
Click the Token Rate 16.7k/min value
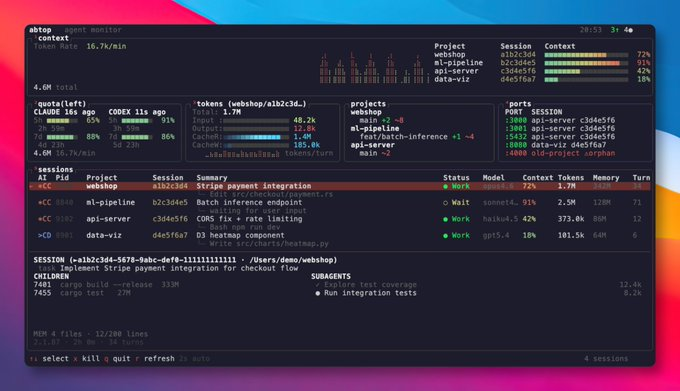tap(106, 46)
